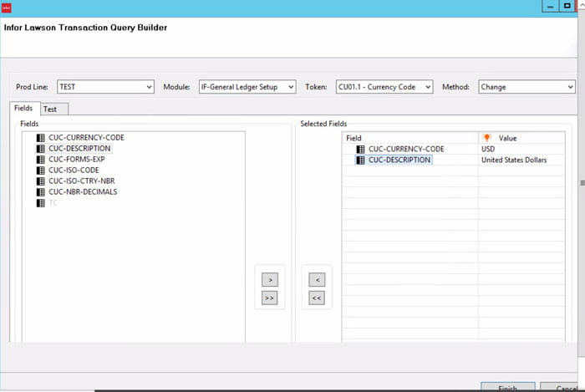Click the field icon beside CUC-DESCRIPTION in Fields list

(x=40, y=149)
